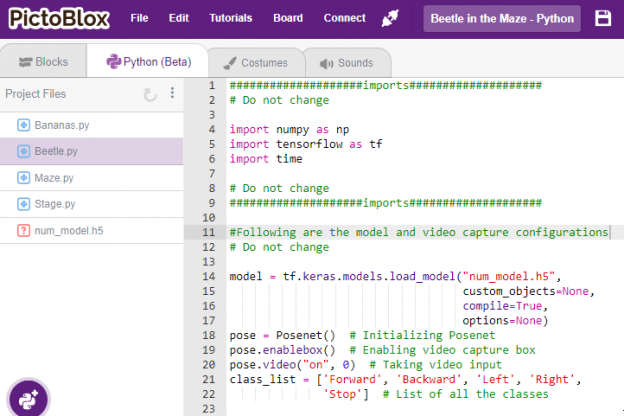624x416 pixels.
Task: Click the Maze.py file icon
Action: (x=23, y=178)
